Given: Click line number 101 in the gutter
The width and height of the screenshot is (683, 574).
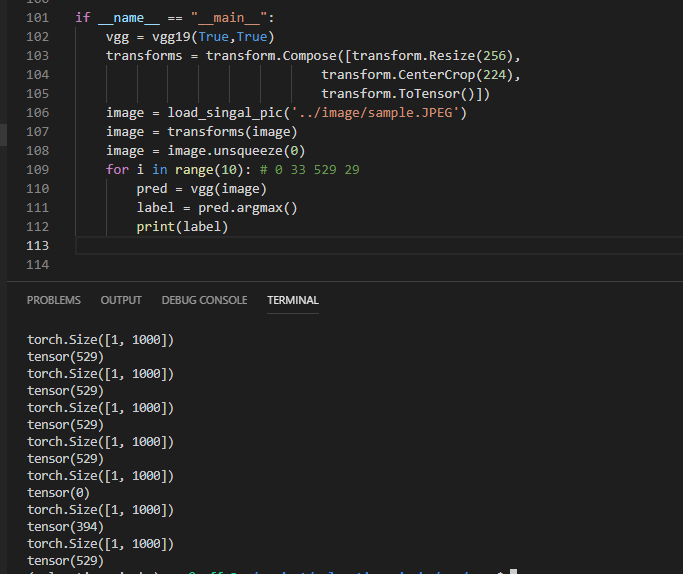Looking at the screenshot, I should pos(37,18).
